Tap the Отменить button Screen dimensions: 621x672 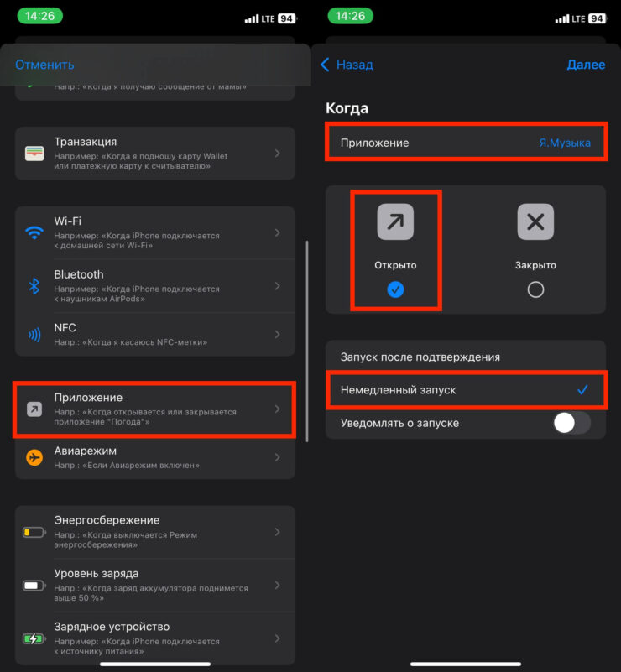44,65
